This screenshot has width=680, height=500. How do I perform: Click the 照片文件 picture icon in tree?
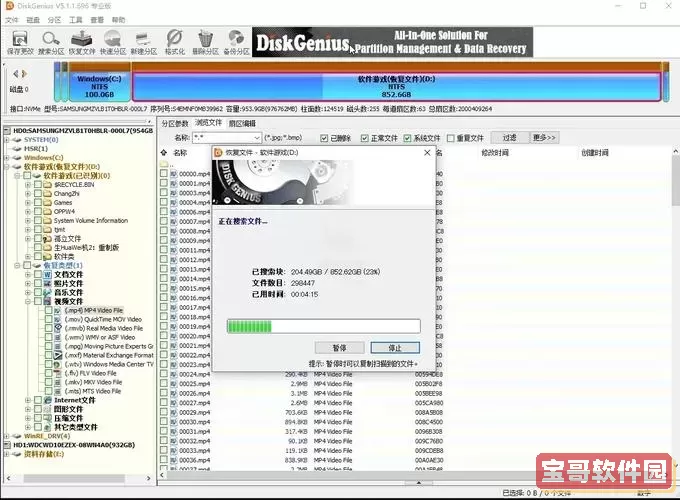click(x=48, y=284)
